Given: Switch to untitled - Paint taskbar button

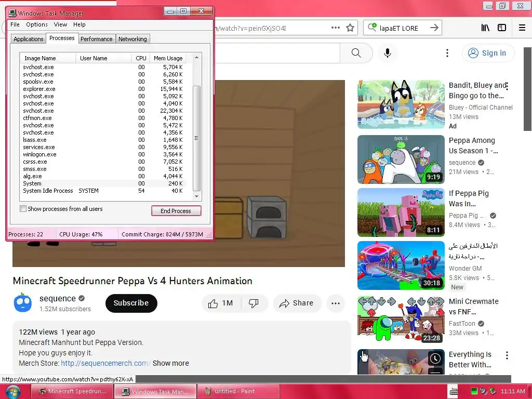Looking at the screenshot, I should pyautogui.click(x=239, y=391).
